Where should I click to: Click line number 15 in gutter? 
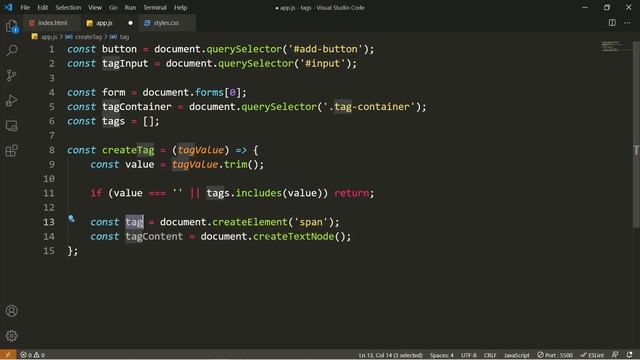click(x=49, y=251)
